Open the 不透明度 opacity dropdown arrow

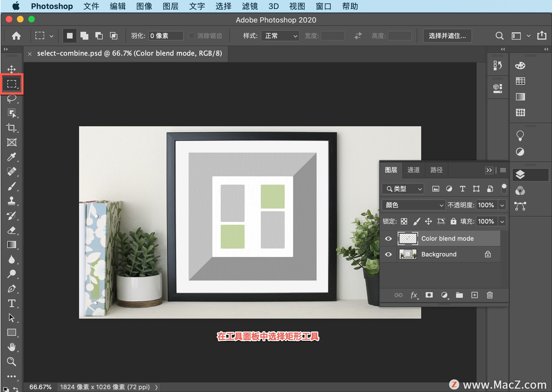point(502,205)
